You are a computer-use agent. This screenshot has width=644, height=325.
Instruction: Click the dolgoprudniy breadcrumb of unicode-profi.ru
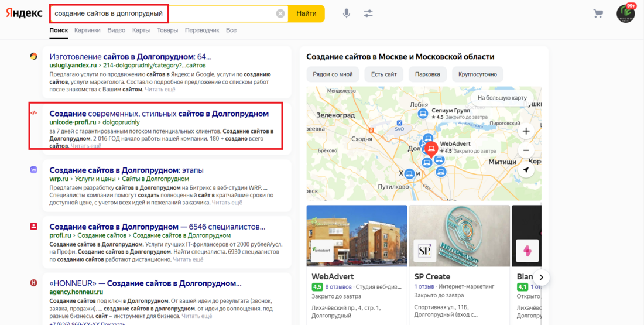coord(121,122)
